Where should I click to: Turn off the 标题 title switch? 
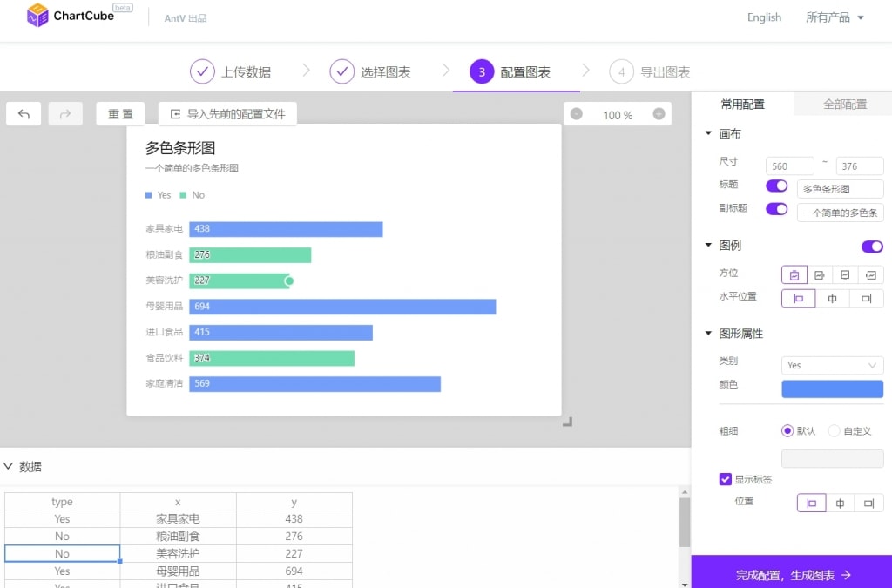(776, 186)
